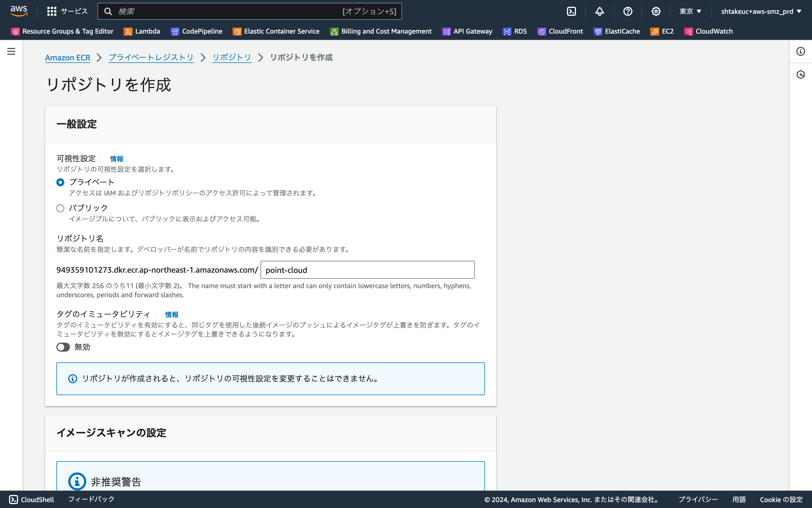This screenshot has width=812, height=508.
Task: Click フィードバック in the footer
Action: pyautogui.click(x=91, y=499)
